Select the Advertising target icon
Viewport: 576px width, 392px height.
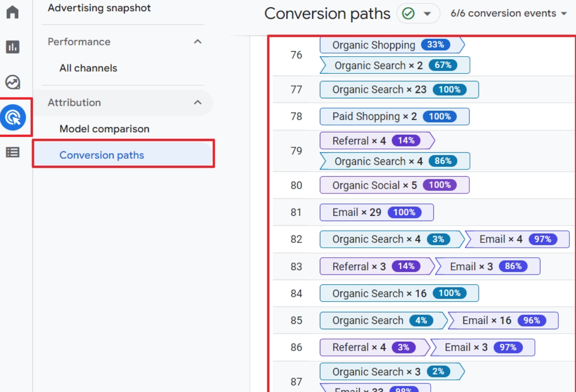[13, 117]
